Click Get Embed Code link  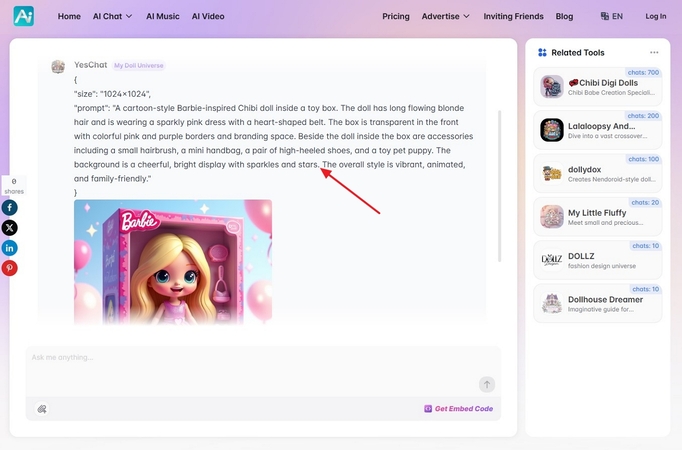464,409
